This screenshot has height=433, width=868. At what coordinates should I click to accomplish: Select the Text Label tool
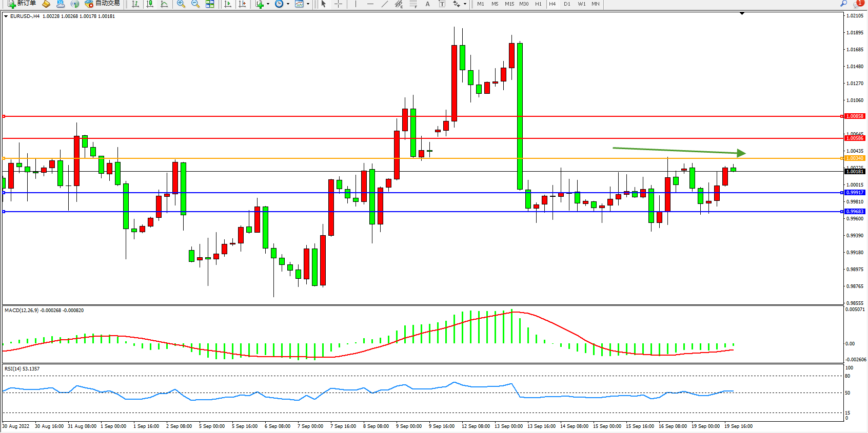click(442, 4)
